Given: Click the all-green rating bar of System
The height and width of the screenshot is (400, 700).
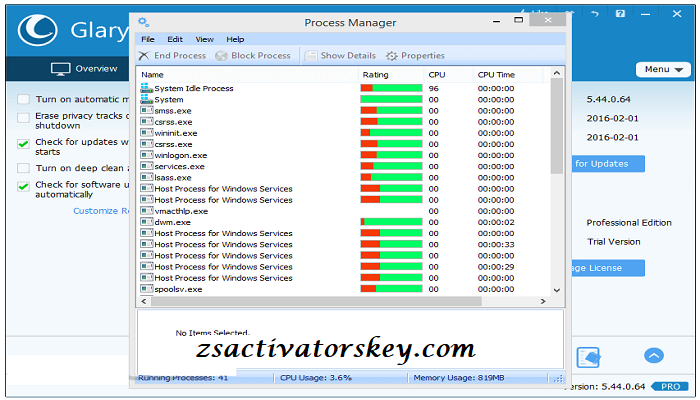Looking at the screenshot, I should click(x=392, y=99).
